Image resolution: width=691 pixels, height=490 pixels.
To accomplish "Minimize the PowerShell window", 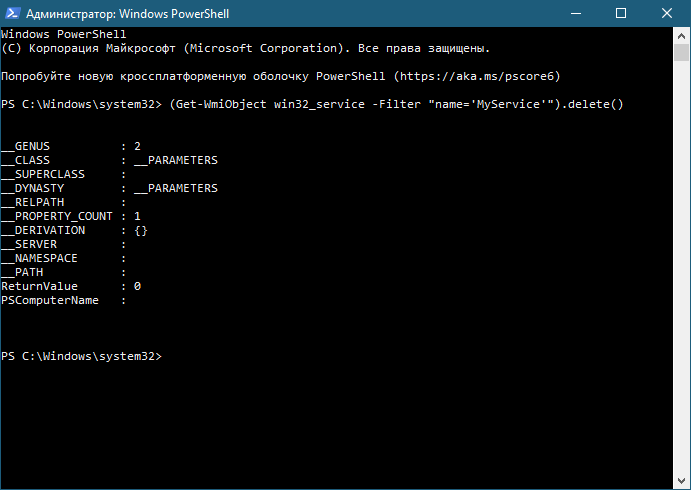I will (576, 14).
